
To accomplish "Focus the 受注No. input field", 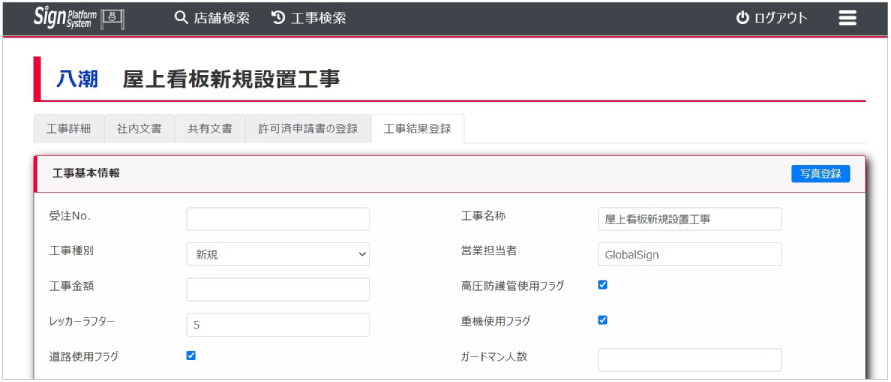I will point(278,219).
